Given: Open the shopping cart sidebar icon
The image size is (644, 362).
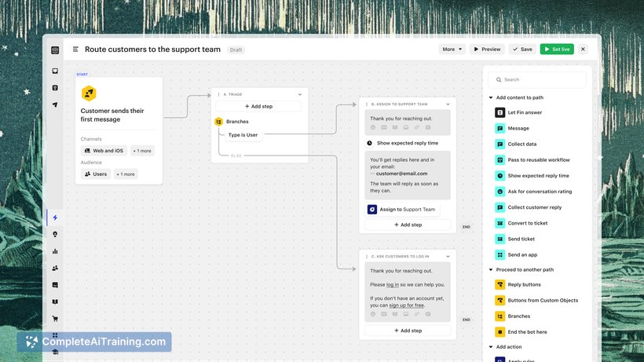Looking at the screenshot, I should [x=55, y=319].
